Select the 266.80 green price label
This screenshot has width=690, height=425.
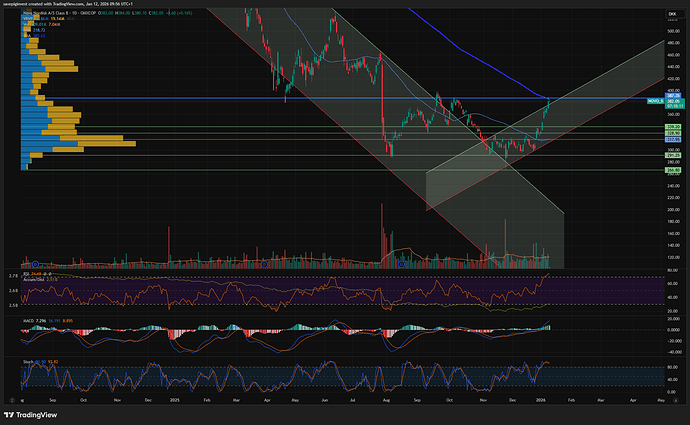point(673,171)
